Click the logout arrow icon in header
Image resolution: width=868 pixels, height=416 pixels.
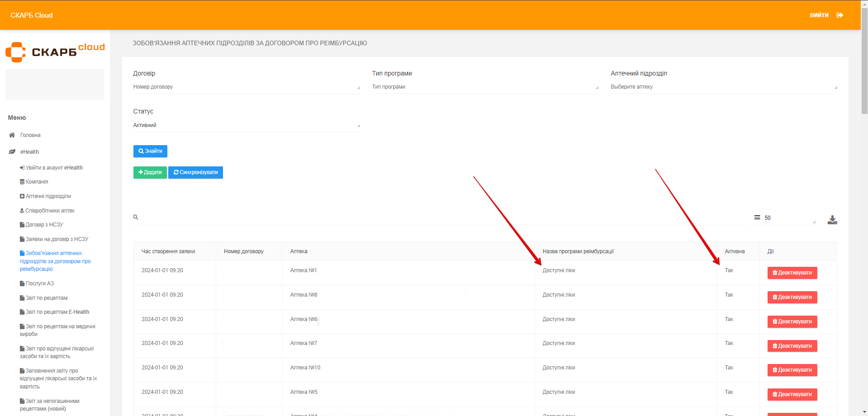840,15
